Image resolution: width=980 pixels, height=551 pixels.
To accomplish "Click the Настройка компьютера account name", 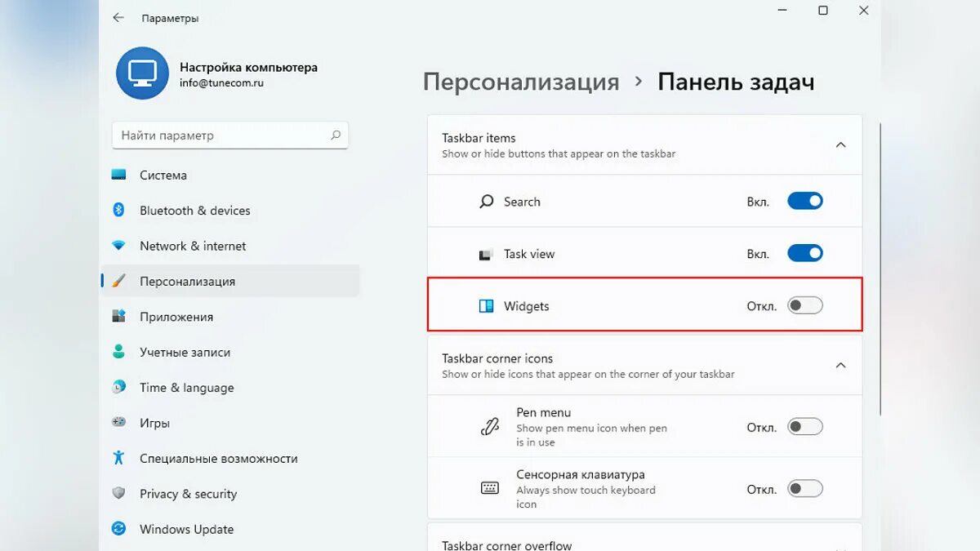I will 248,67.
